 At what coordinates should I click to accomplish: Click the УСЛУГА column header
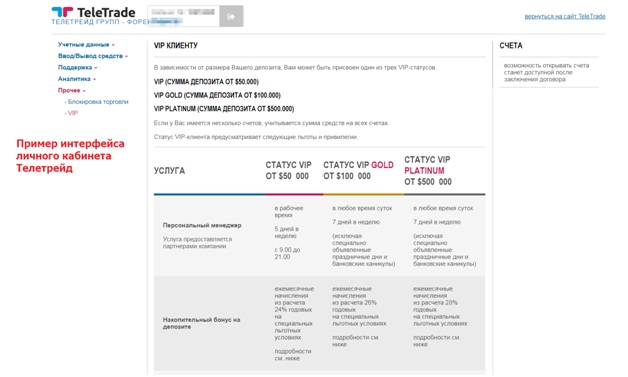tap(169, 171)
